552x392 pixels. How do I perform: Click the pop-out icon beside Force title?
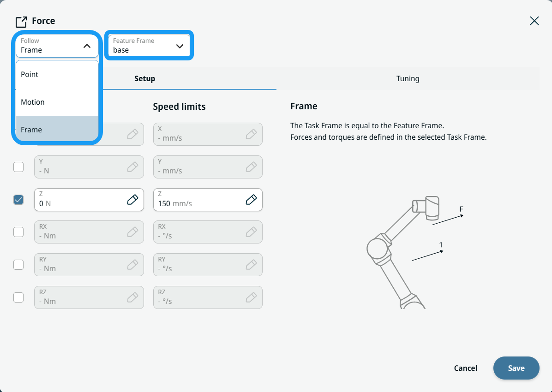[21, 22]
